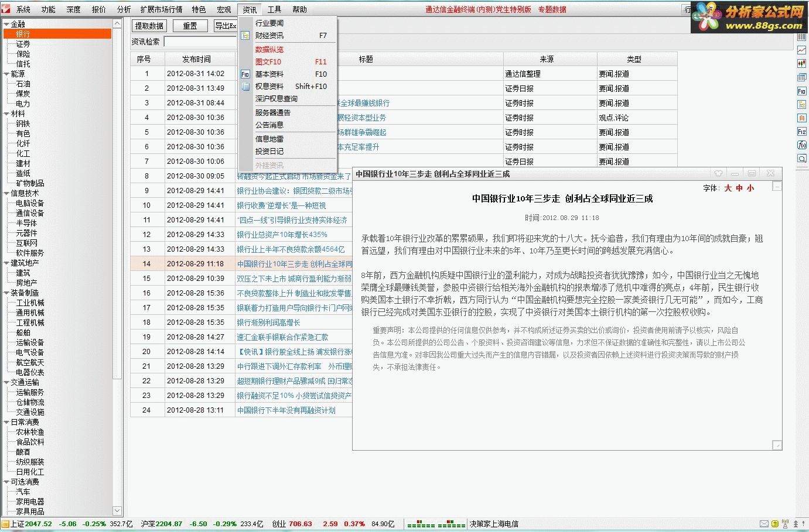The height and width of the screenshot is (532, 809).
Task: Click the antenna signal icon in status bar
Action: [x=785, y=524]
